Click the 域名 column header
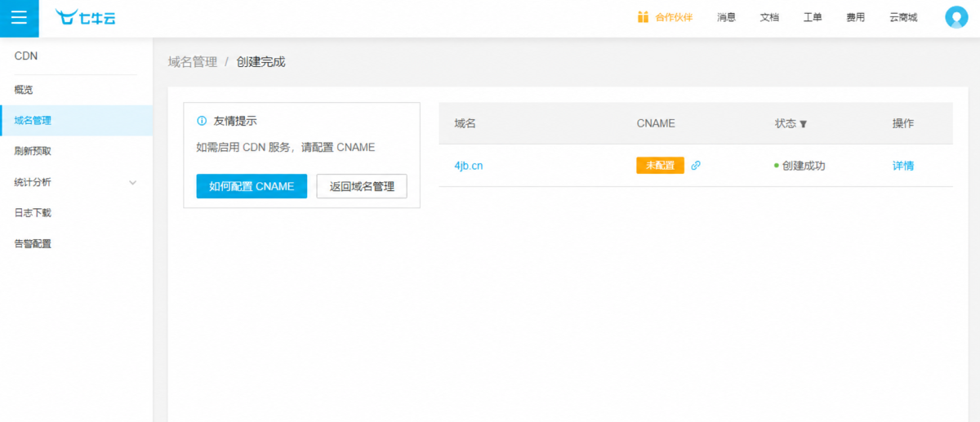Screen dimensions: 980x422 tap(465, 123)
